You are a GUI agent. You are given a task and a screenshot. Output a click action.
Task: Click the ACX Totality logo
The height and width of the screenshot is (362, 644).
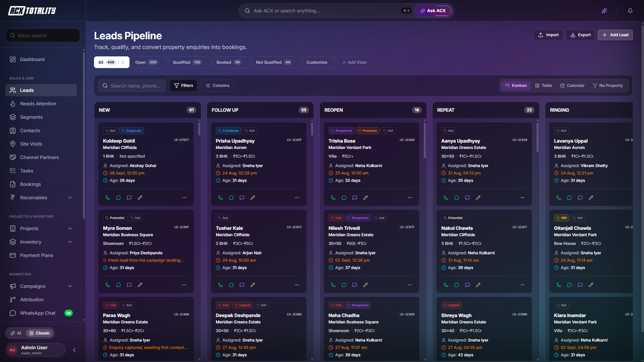[32, 11]
